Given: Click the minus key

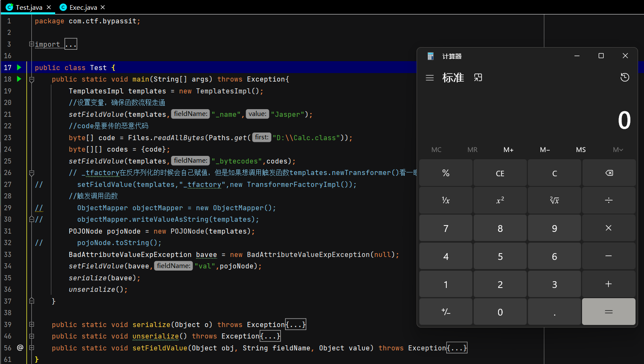Looking at the screenshot, I should [x=609, y=256].
